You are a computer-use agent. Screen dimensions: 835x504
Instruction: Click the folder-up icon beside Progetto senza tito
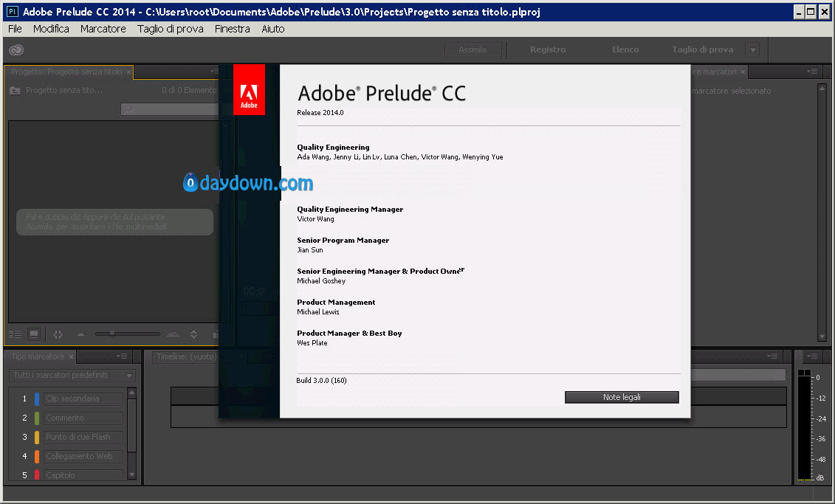(15, 91)
